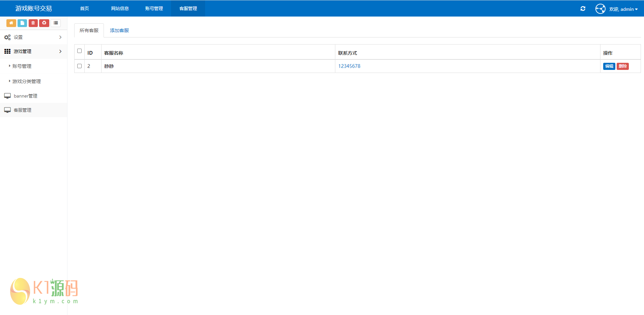Click the blue 编辑 button for 静静
Viewport: 644px width, 315px height.
[x=609, y=66]
